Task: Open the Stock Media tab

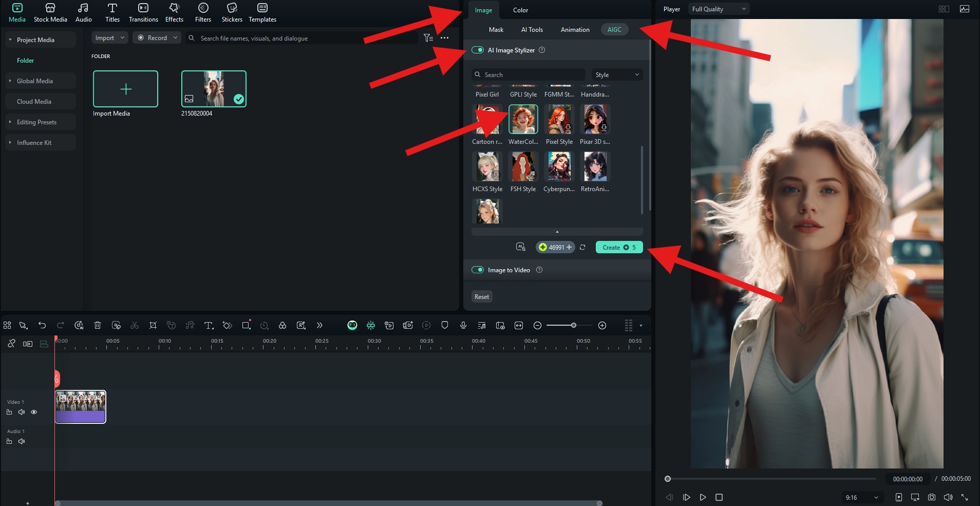Action: pyautogui.click(x=50, y=13)
